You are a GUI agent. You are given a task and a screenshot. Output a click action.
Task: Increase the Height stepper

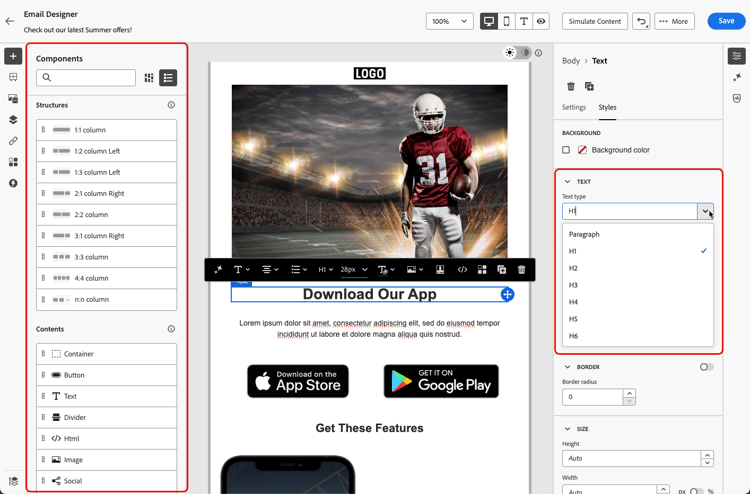[707, 454]
